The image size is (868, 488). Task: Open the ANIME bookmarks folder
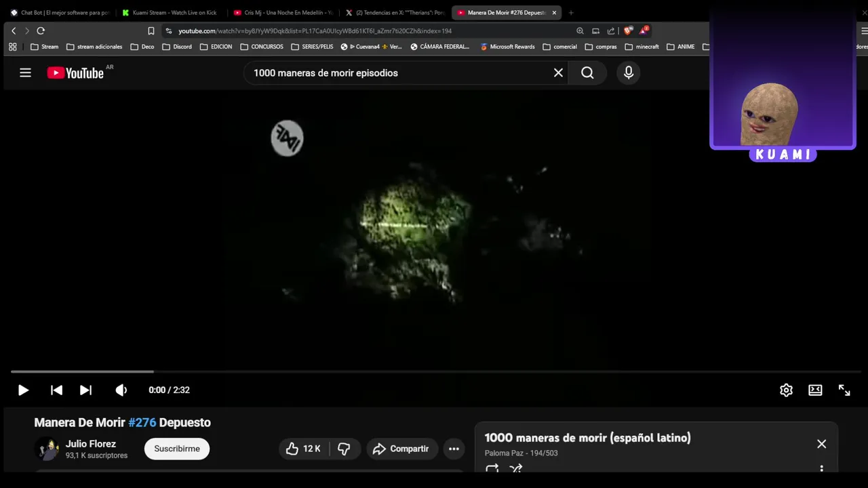681,47
